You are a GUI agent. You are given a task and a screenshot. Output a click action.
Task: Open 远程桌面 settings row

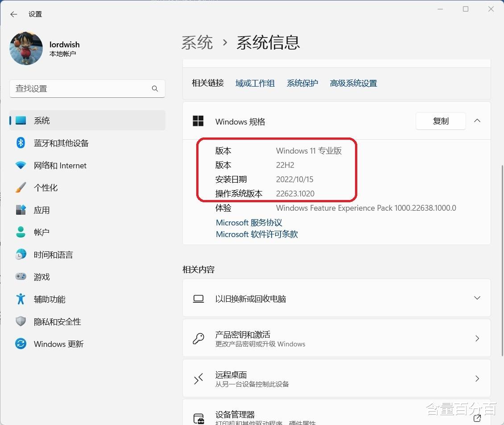[337, 379]
